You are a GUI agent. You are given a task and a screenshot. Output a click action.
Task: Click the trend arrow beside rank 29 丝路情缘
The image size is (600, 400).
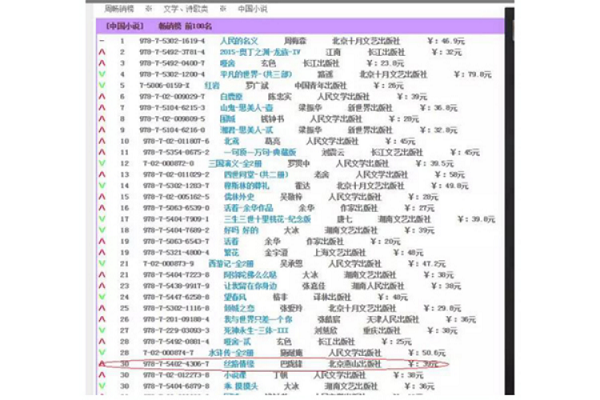point(102,364)
